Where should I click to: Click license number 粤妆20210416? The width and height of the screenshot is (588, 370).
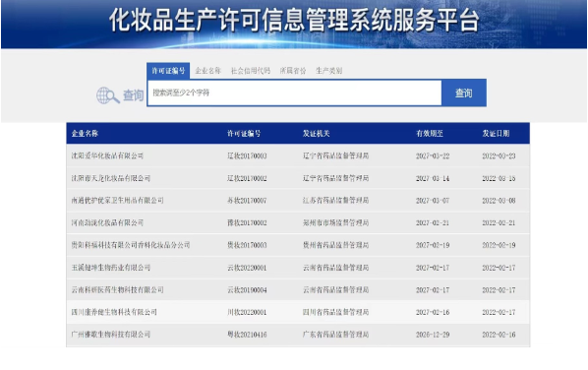[247, 335]
